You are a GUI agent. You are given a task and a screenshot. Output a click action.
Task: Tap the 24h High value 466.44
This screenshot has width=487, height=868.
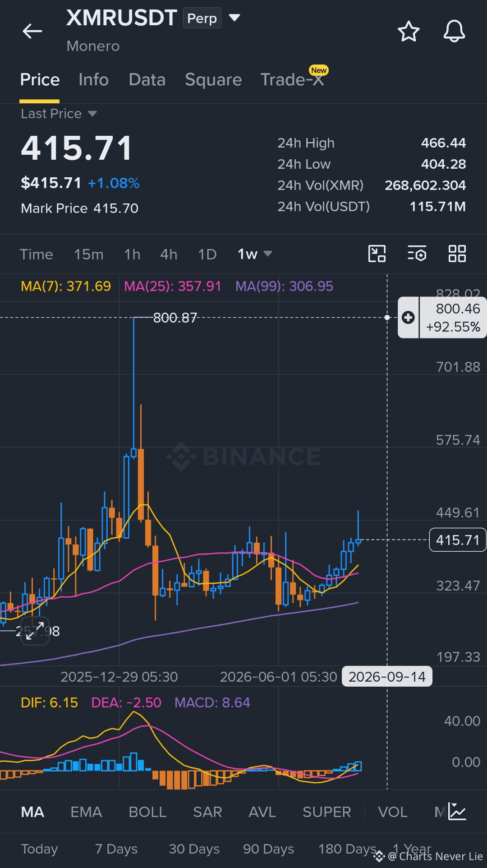pyautogui.click(x=443, y=143)
